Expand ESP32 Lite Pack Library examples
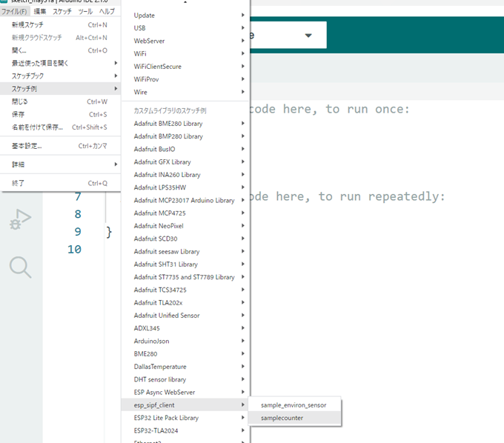The width and height of the screenshot is (504, 443). point(185,418)
